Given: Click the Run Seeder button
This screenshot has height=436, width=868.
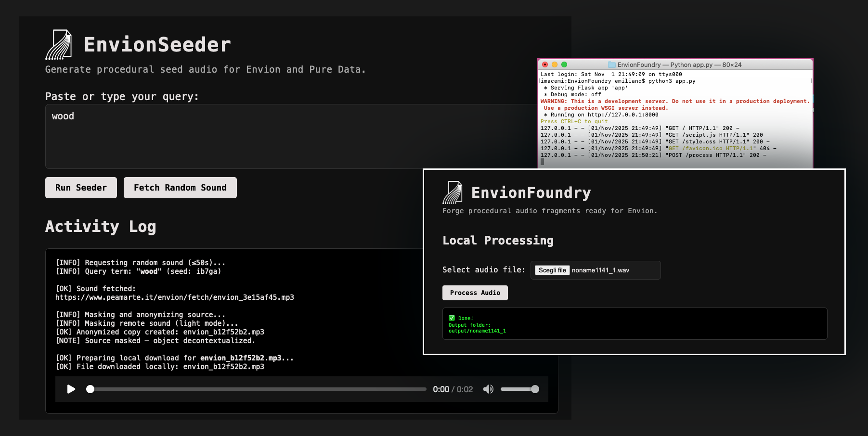Looking at the screenshot, I should 80,187.
